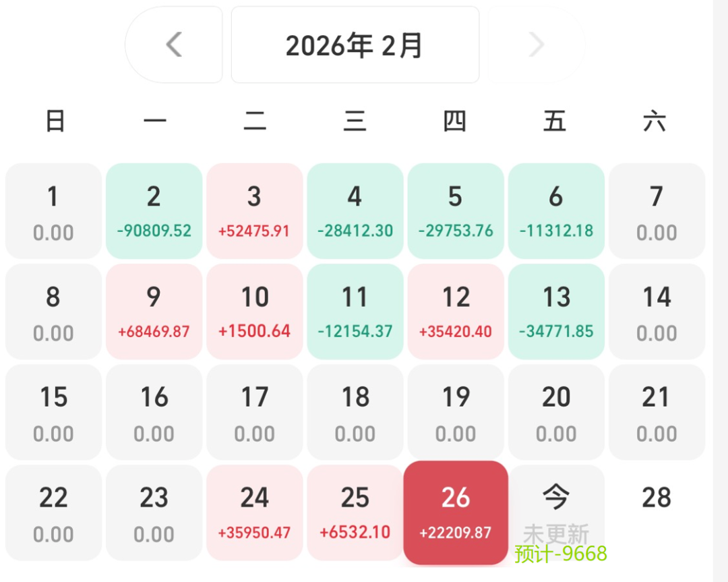Viewport: 728px width, 582px height.
Task: Select day 13 showing -34771.85
Action: tap(556, 312)
